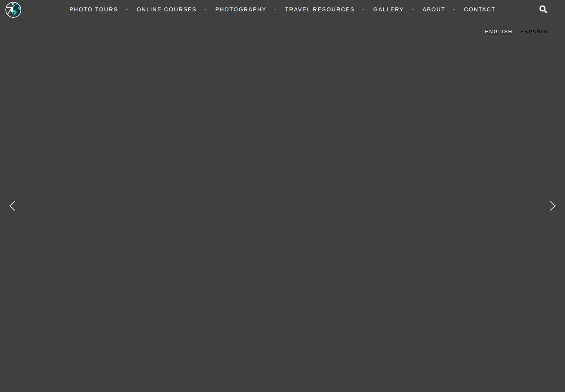This screenshot has height=392, width=565.
Task: Open the Photo Tours menu
Action: tap(94, 9)
